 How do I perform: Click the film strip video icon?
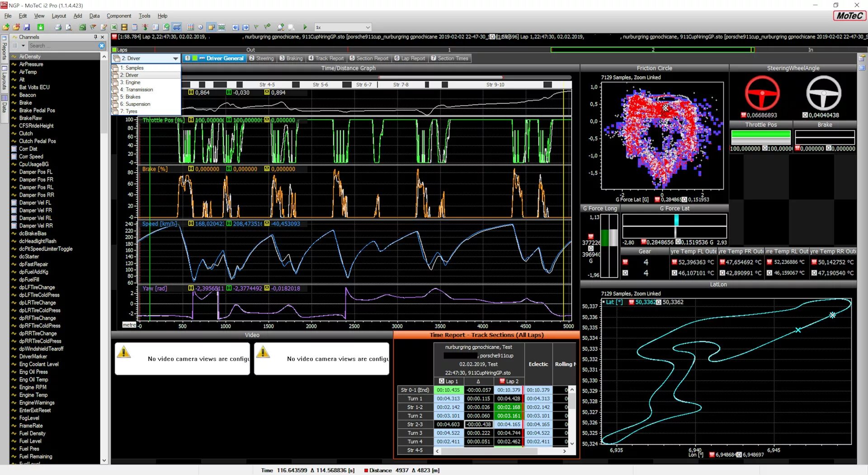tap(124, 27)
